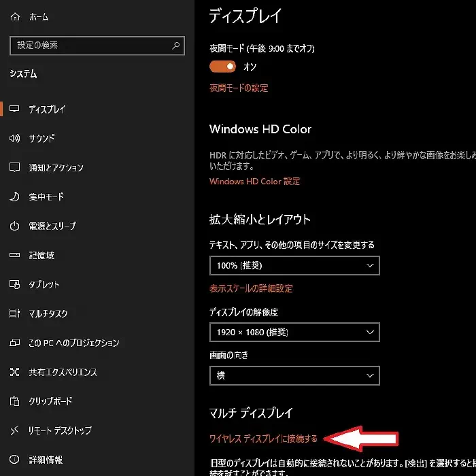This screenshot has width=476, height=476.
Task: Click the 電源とスリープ power icon
Action: coord(14,226)
